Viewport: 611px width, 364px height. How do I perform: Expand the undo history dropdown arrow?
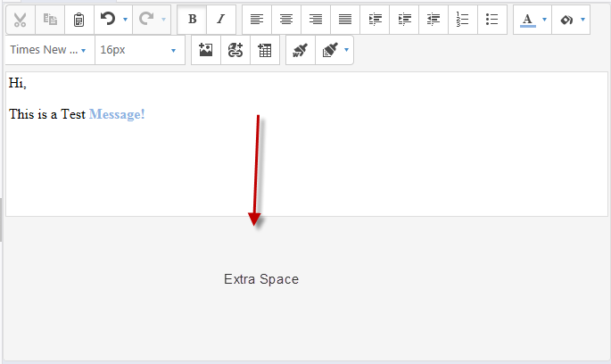(125, 19)
